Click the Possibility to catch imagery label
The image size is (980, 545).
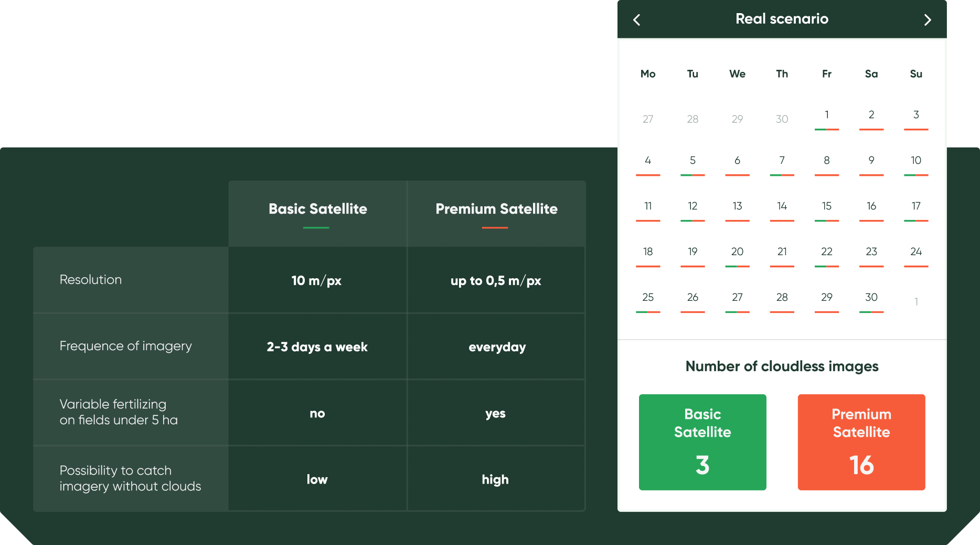[130, 478]
